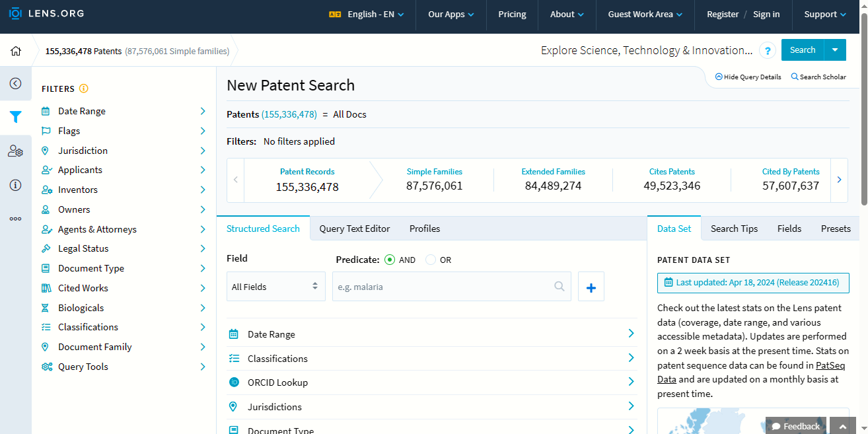
Task: Click the Jurisdiction pin filter icon
Action: point(46,151)
